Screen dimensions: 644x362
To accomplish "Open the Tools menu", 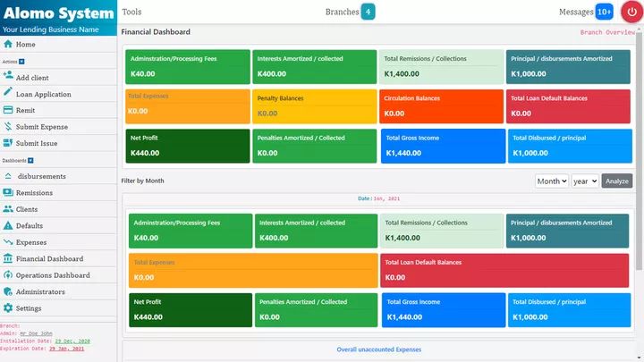I will tap(131, 12).
